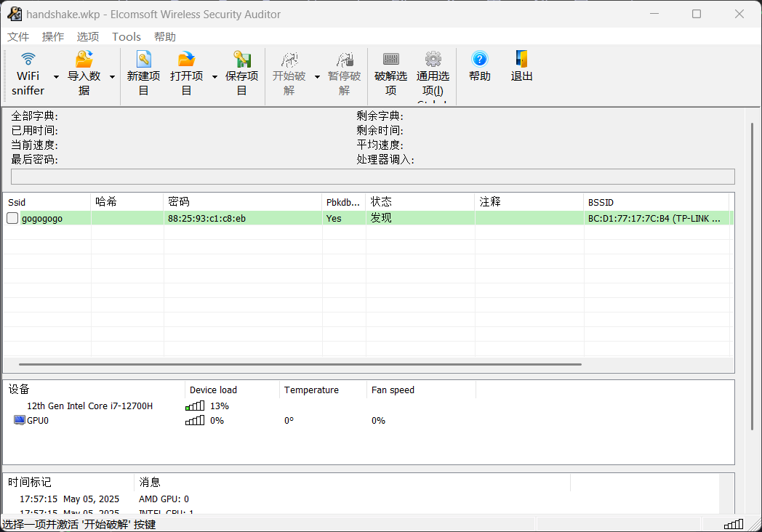
Task: Open the 帮助 menu in the menu bar
Action: 165,37
